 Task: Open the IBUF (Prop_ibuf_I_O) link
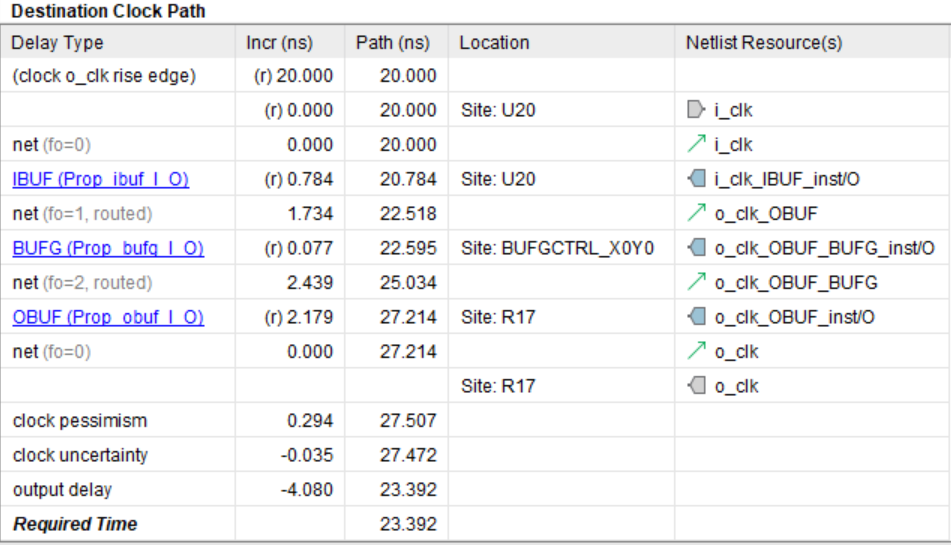[x=100, y=180]
